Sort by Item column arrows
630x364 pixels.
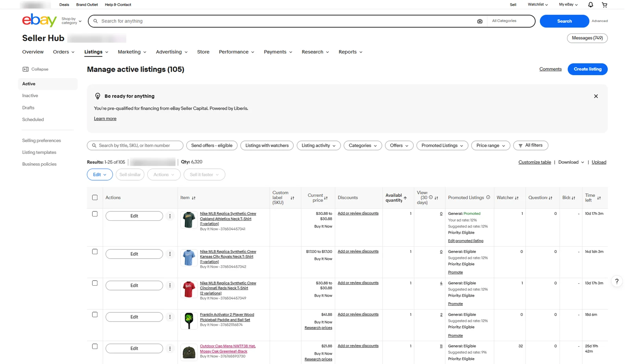(x=193, y=198)
